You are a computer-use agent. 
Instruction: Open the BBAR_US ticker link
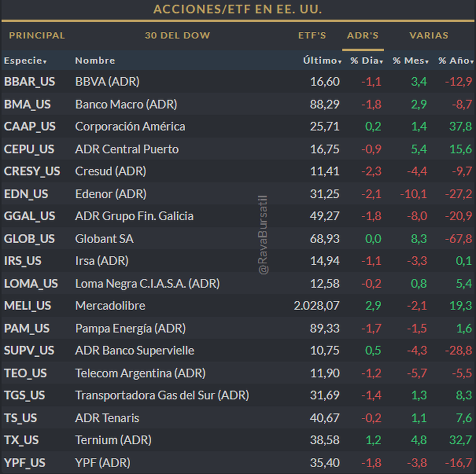[29, 82]
